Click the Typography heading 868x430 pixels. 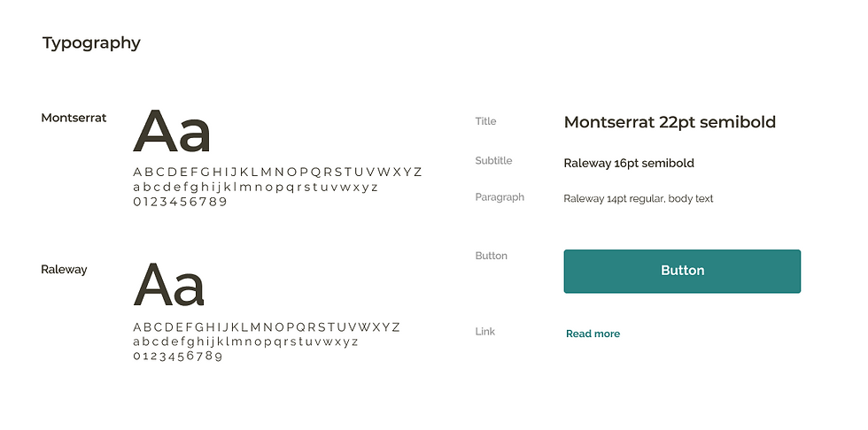91,42
